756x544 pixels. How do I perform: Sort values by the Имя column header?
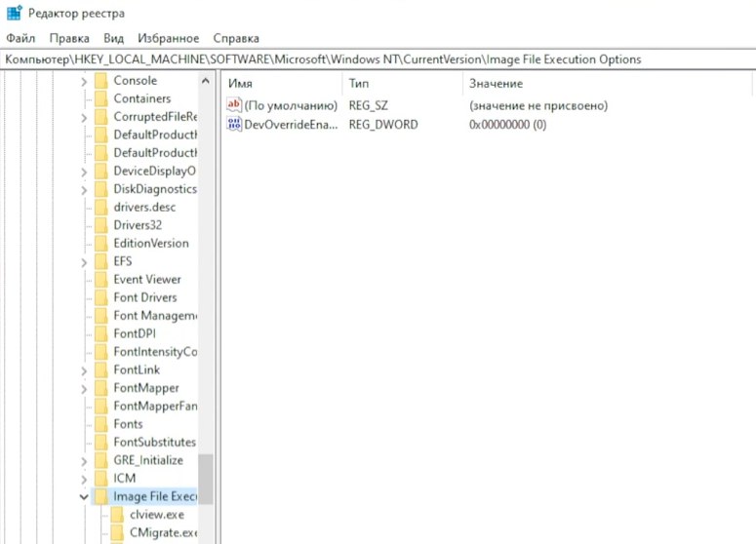tap(240, 84)
